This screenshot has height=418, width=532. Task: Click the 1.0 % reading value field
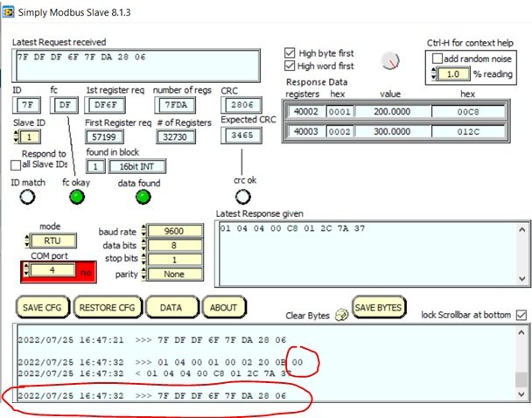coord(453,74)
